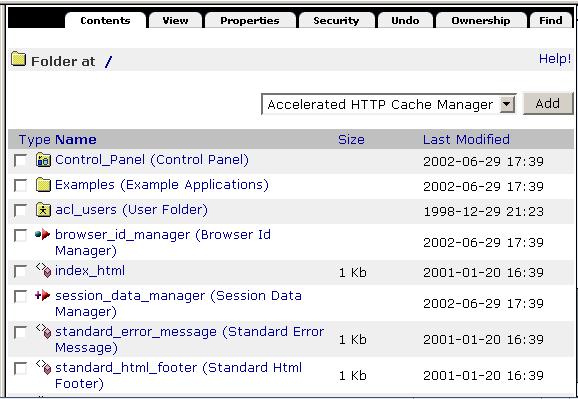Click the browser_id_manager icon
This screenshot has height=399, width=578.
point(42,234)
